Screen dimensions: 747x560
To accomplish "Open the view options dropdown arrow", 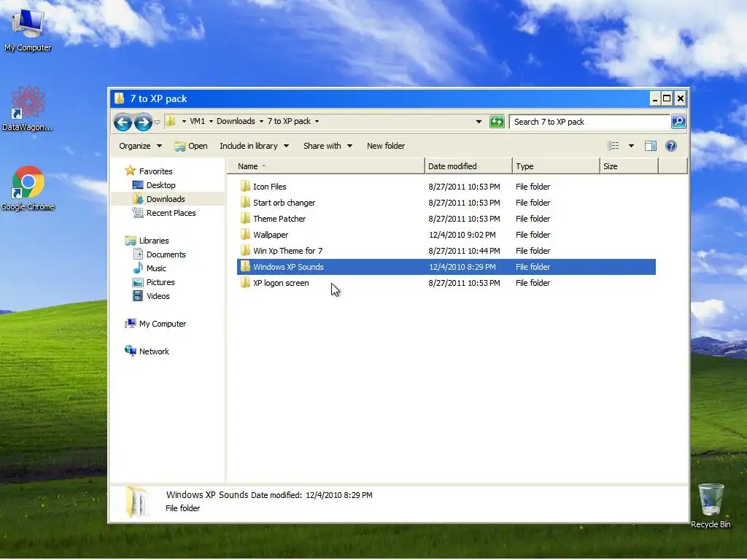I will 631,146.
